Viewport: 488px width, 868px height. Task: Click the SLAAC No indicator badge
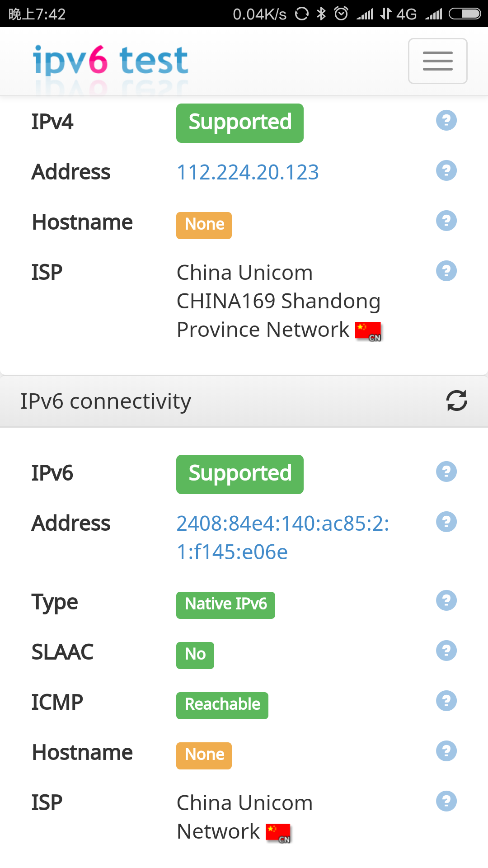[x=195, y=655]
